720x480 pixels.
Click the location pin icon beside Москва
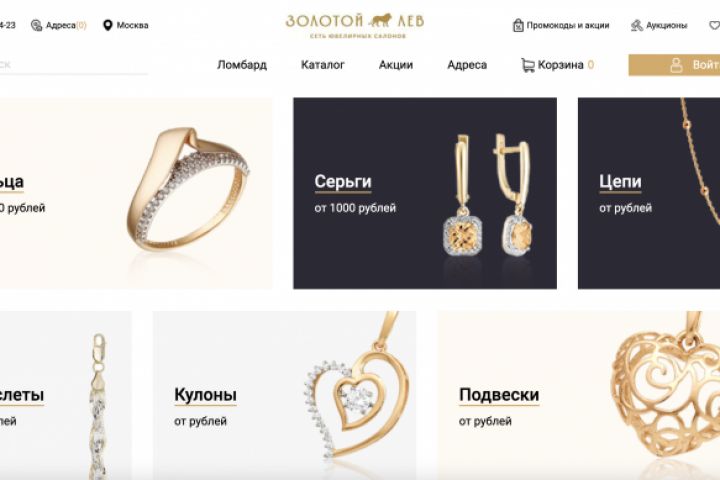[x=107, y=25]
